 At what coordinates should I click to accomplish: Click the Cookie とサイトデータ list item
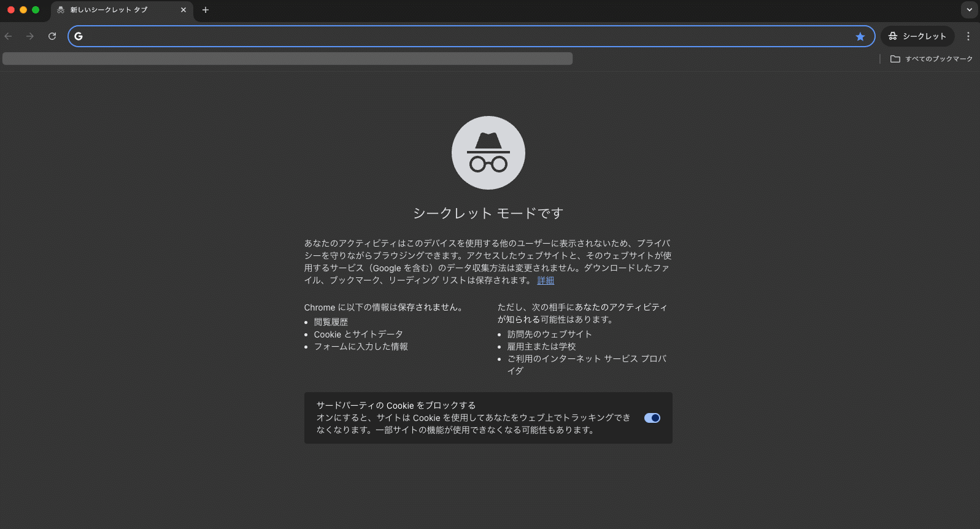(358, 334)
